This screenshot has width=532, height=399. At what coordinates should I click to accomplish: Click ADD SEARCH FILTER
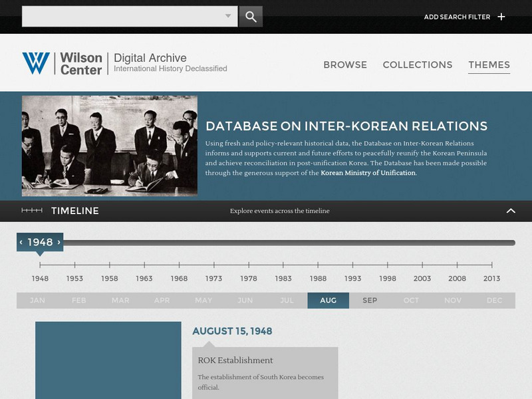click(456, 16)
